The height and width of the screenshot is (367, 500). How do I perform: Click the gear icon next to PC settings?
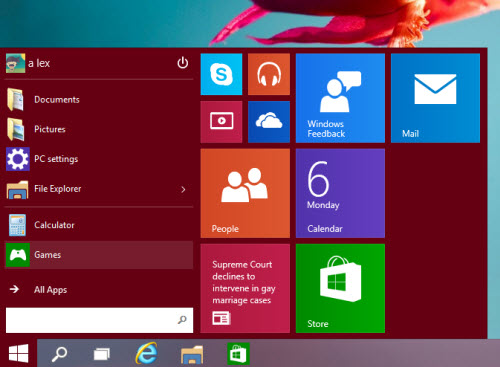18,159
